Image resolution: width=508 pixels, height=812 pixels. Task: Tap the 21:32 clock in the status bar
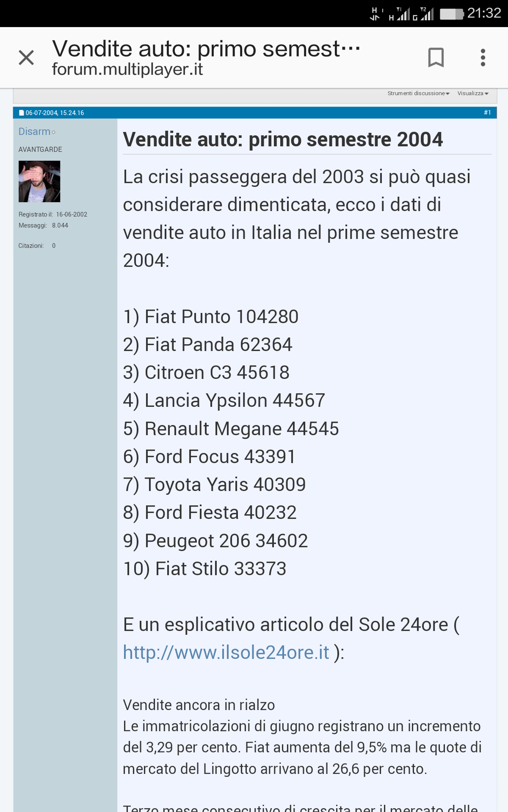click(484, 13)
